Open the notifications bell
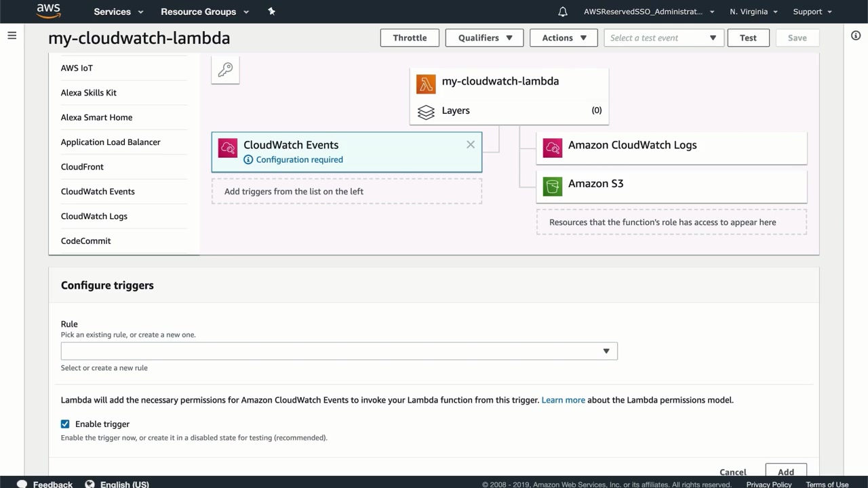868x488 pixels. (563, 12)
